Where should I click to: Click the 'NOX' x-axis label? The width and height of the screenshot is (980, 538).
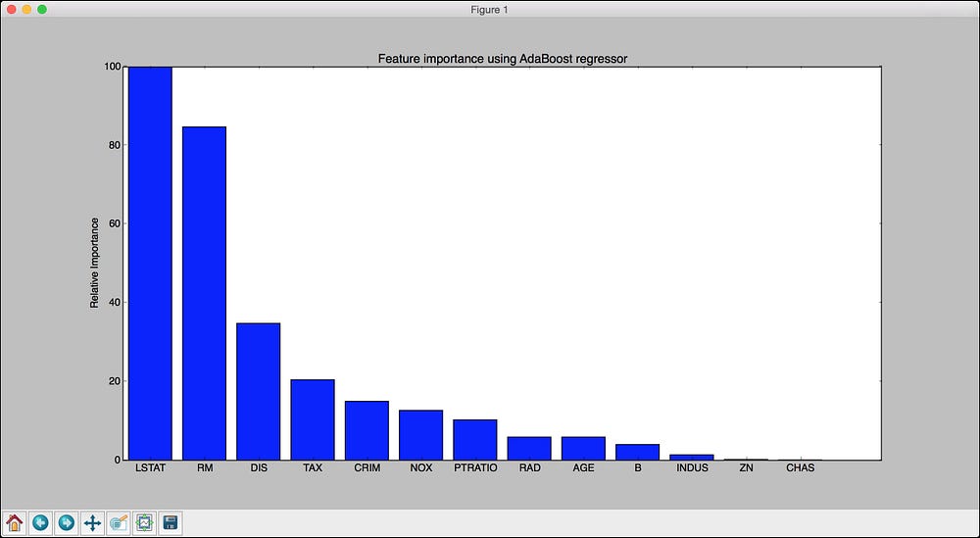point(421,468)
